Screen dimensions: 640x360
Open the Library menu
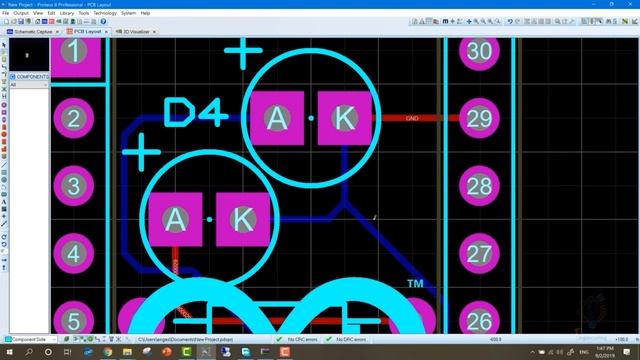pyautogui.click(x=67, y=13)
